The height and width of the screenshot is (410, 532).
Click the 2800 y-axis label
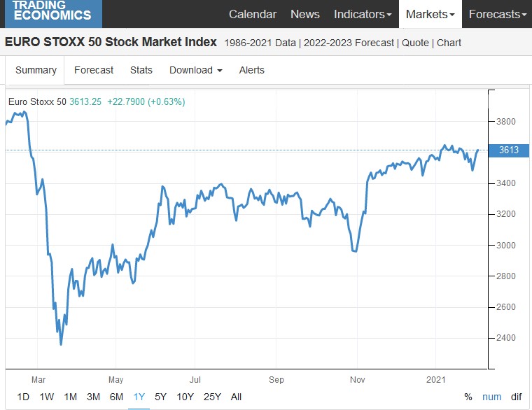[x=506, y=276]
